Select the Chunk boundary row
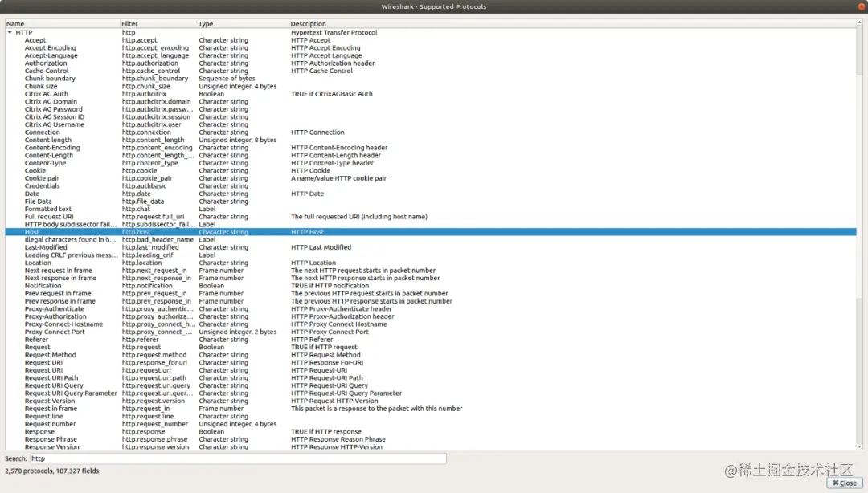868x493 pixels. pyautogui.click(x=431, y=79)
